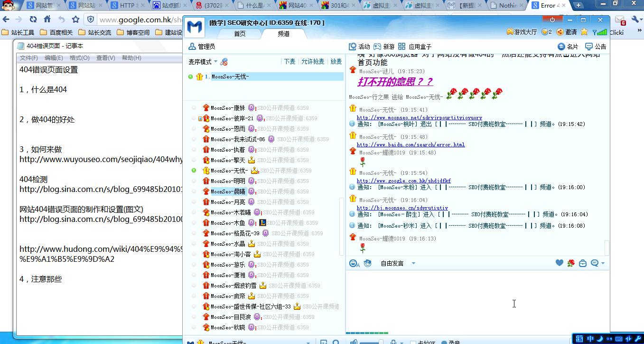Click the 邀请 invite icon
Viewport: 644px width, 344px height.
[x=566, y=32]
